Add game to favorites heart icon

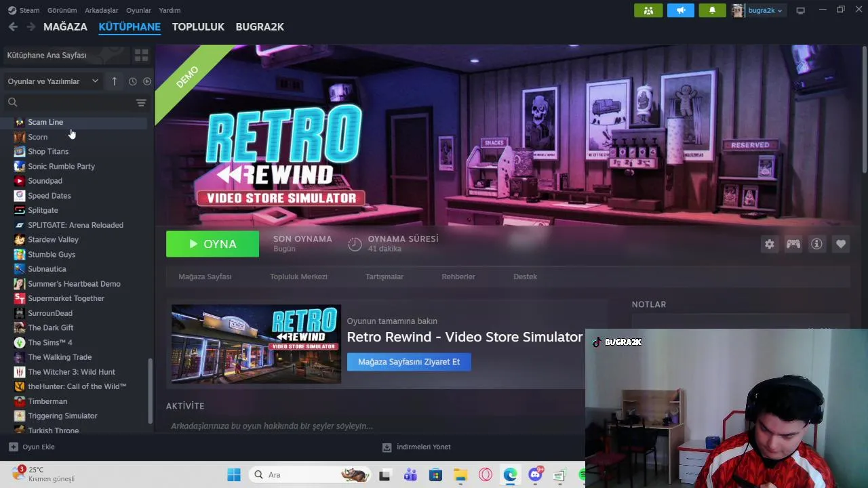point(841,244)
